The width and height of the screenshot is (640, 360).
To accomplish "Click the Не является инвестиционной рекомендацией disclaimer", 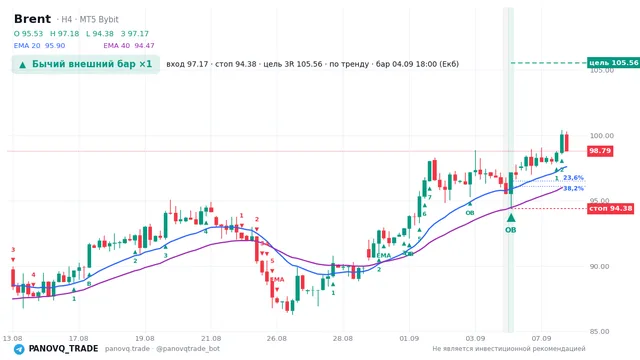I will (509, 349).
